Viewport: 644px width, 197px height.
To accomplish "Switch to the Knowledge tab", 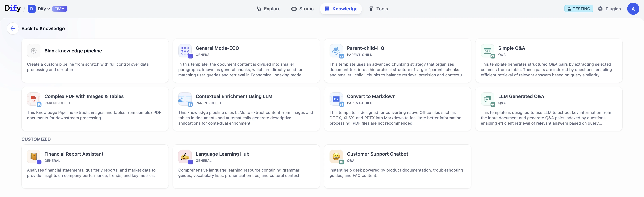I will point(341,9).
